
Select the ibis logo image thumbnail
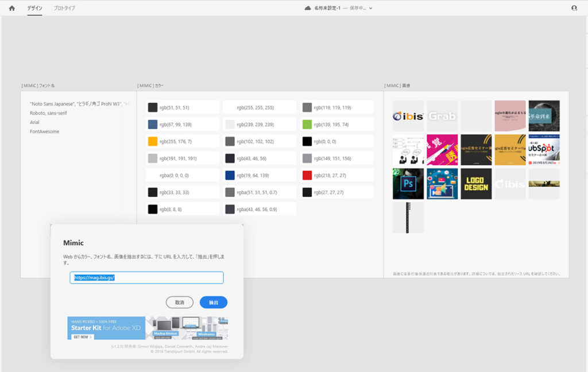click(x=408, y=116)
